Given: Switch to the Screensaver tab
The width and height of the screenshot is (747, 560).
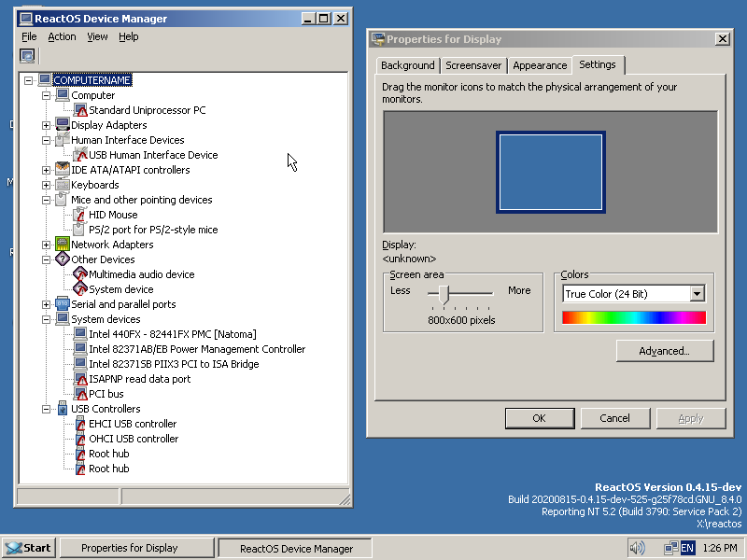Looking at the screenshot, I should 473,65.
